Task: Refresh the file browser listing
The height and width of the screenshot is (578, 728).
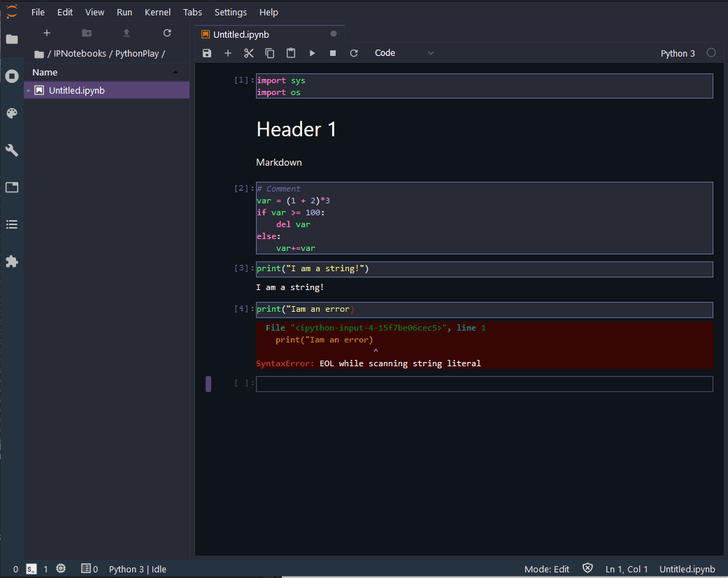Action: (x=166, y=32)
